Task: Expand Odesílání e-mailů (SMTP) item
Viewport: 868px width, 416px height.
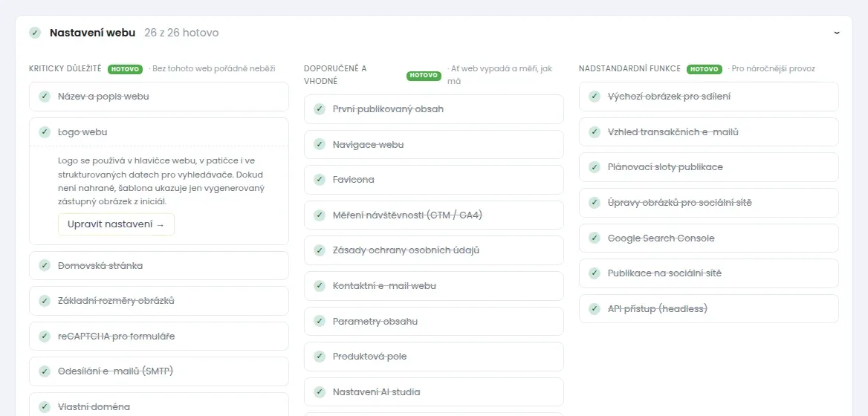Action: coord(159,371)
